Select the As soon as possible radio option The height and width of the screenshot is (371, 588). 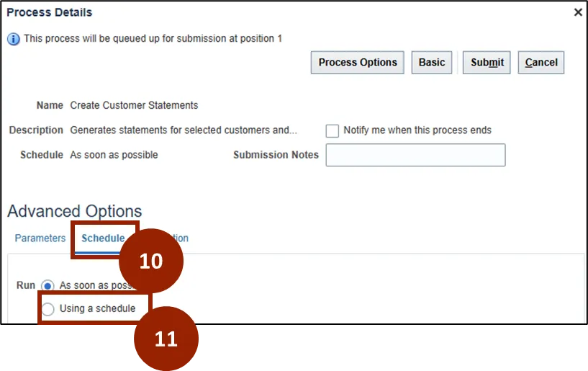(48, 285)
